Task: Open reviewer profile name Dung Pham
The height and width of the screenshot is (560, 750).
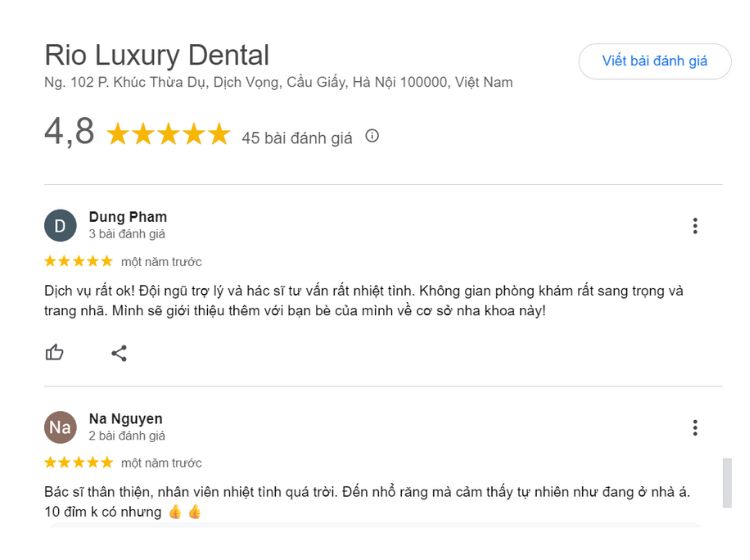Action: pyautogui.click(x=128, y=217)
